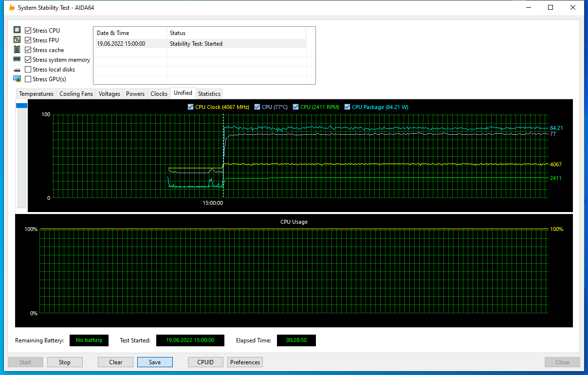The height and width of the screenshot is (375, 588).
Task: Click the CPU chip icon beside Stress CPU
Action: 17,30
